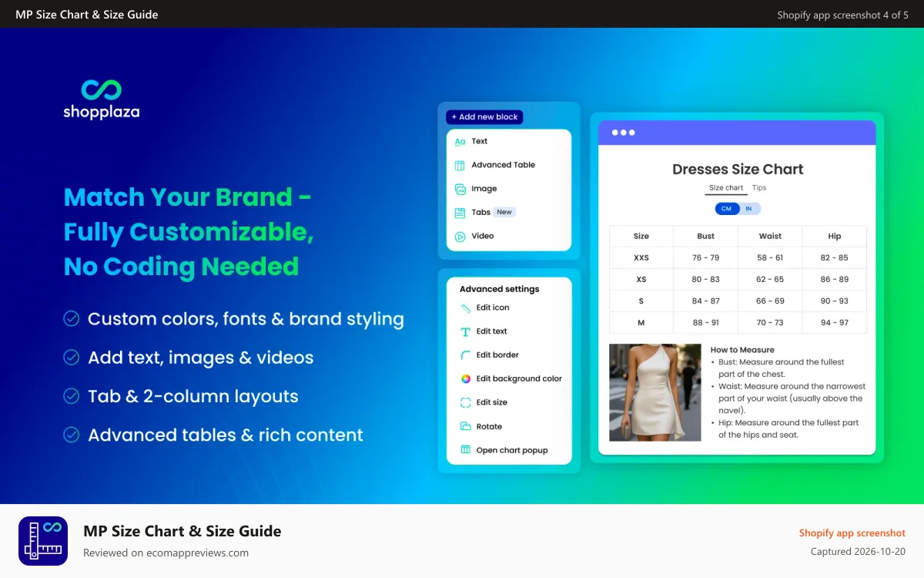924x578 pixels.
Task: Click the Rotate folder icon
Action: click(x=465, y=426)
